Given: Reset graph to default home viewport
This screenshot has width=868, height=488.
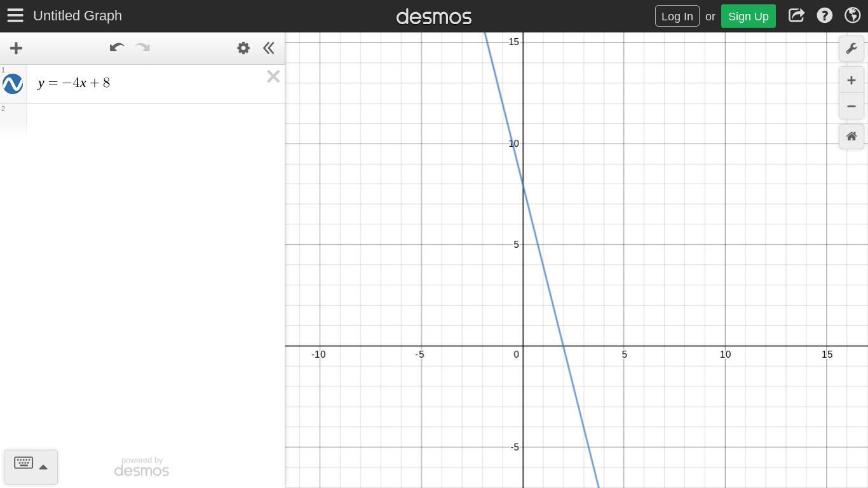Looking at the screenshot, I should (x=851, y=137).
